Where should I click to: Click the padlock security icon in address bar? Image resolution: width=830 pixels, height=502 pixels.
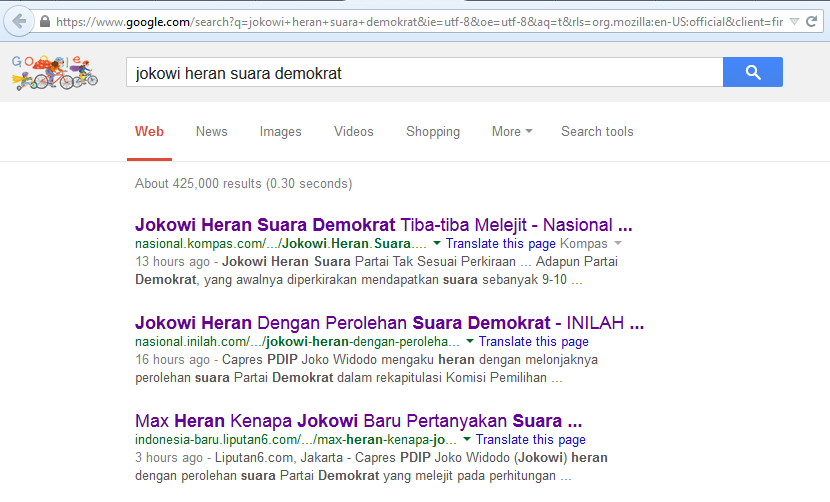click(45, 22)
